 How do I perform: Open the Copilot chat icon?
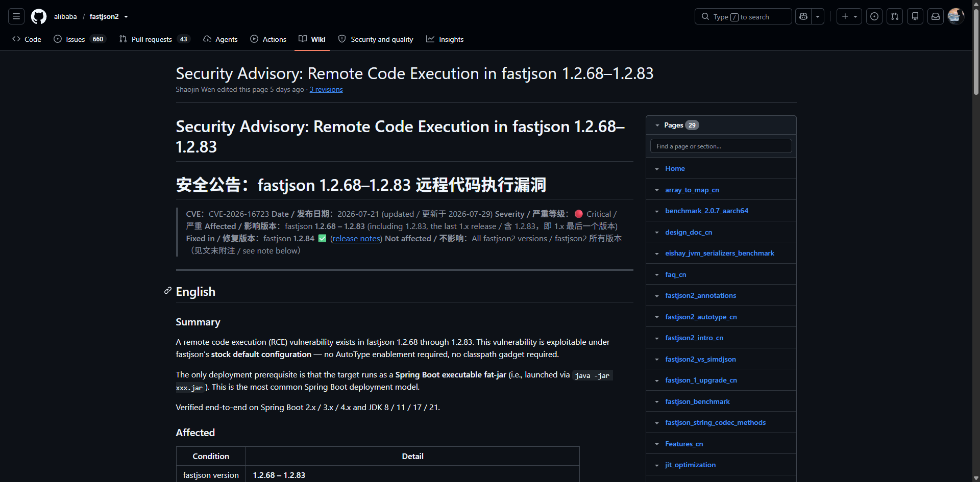[803, 16]
